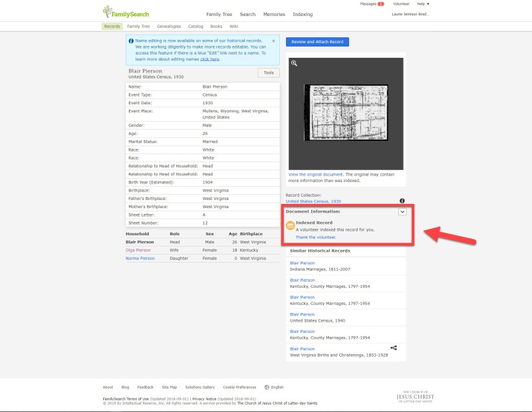Image resolution: width=532 pixels, height=412 pixels.
Task: Open Family Tree in main navigation
Action: (x=219, y=14)
